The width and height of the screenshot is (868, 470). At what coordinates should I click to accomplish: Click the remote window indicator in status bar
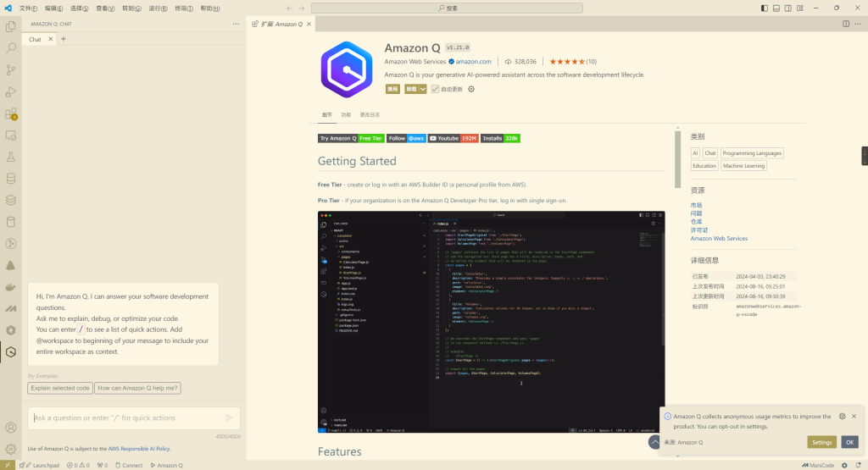tap(7, 465)
